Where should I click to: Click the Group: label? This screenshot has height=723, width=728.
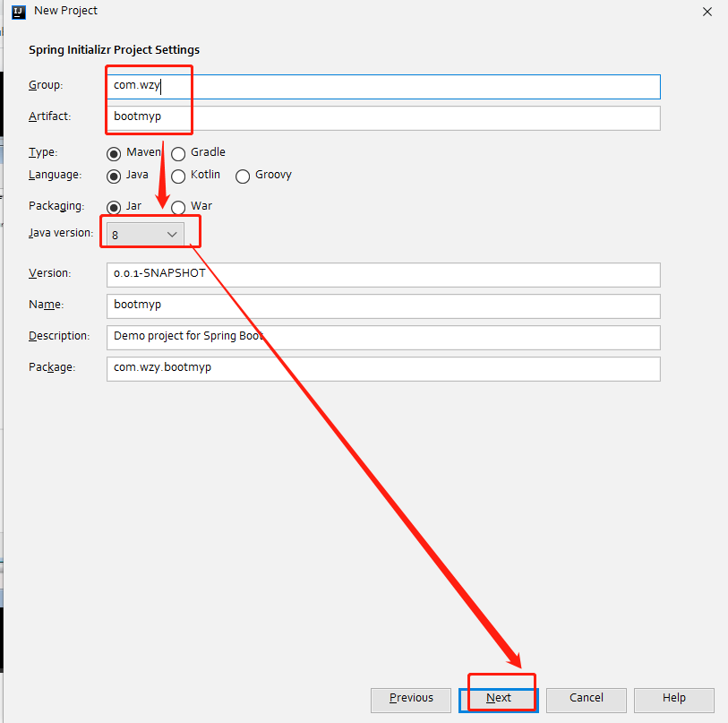46,85
